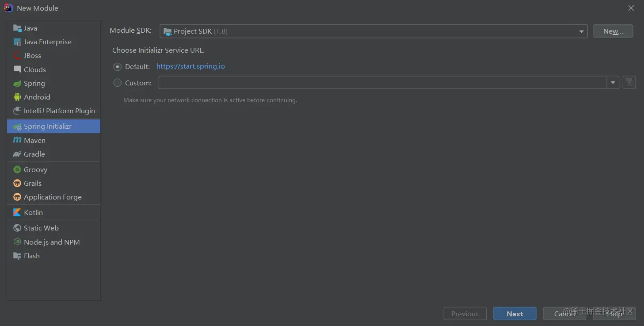Expand the Custom URL dropdown arrow
The image size is (644, 326).
pyautogui.click(x=613, y=83)
